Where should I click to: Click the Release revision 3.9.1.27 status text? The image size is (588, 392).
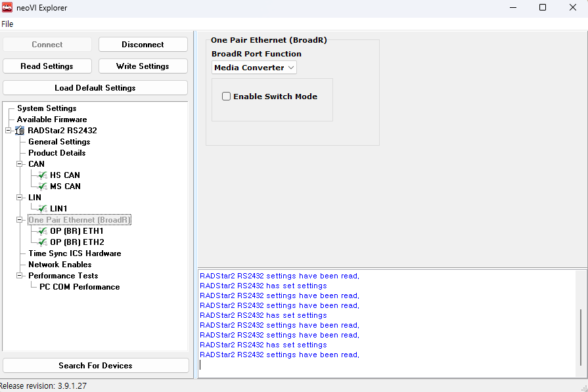43,385
